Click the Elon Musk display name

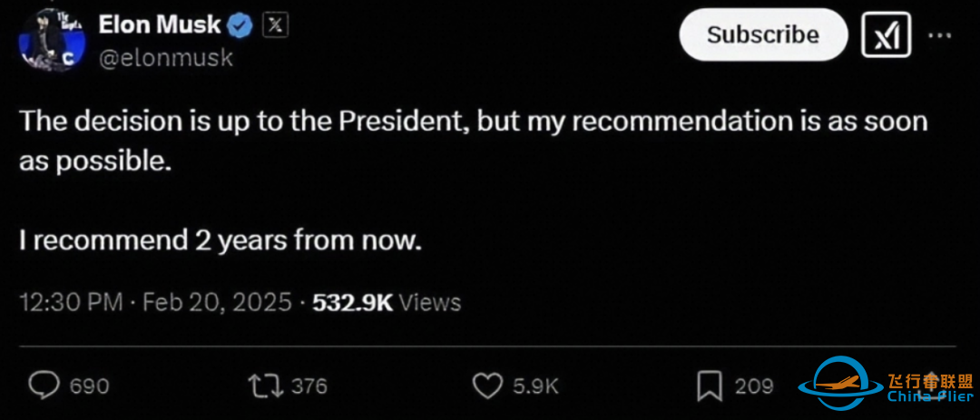(x=159, y=25)
